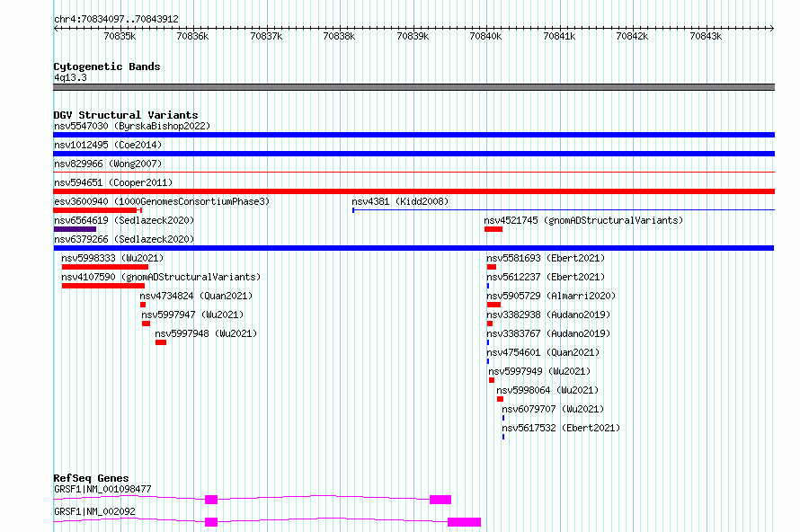800x532 pixels.
Task: Open nsv5905729 (Almarri2020) label
Action: (x=551, y=296)
